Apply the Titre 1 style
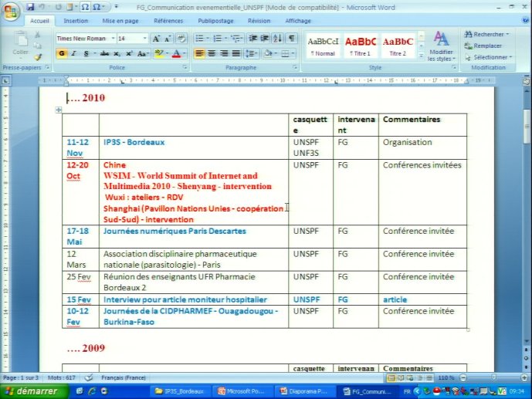This screenshot has width=532, height=399. (x=361, y=46)
